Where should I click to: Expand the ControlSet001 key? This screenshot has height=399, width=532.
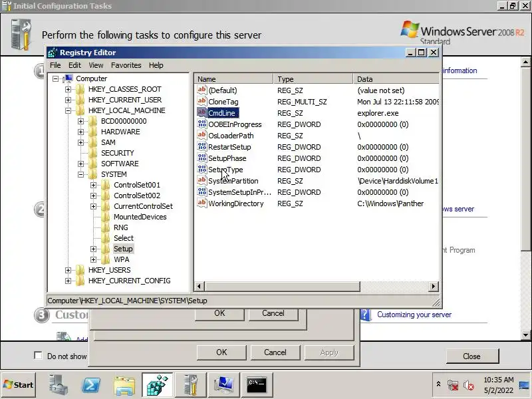point(93,185)
